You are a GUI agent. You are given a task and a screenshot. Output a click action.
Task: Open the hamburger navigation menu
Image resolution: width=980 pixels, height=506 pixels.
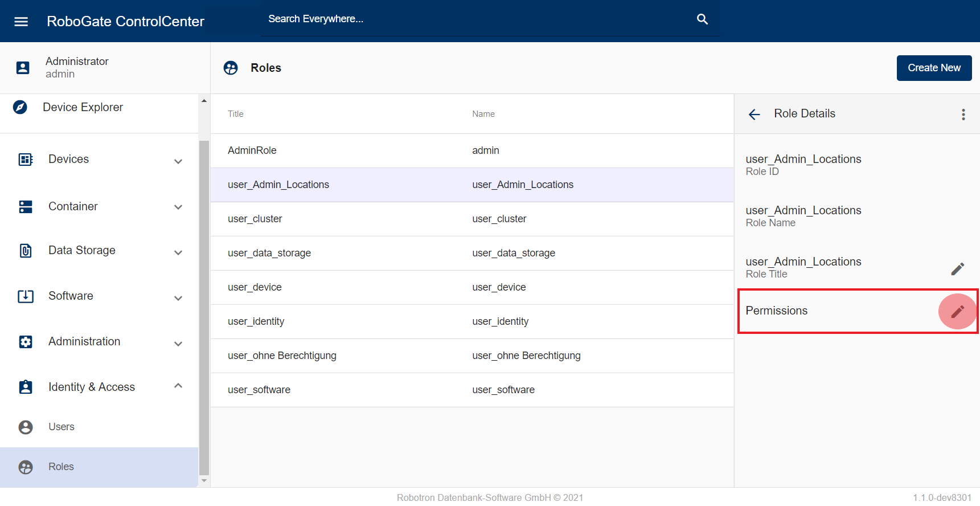(21, 22)
